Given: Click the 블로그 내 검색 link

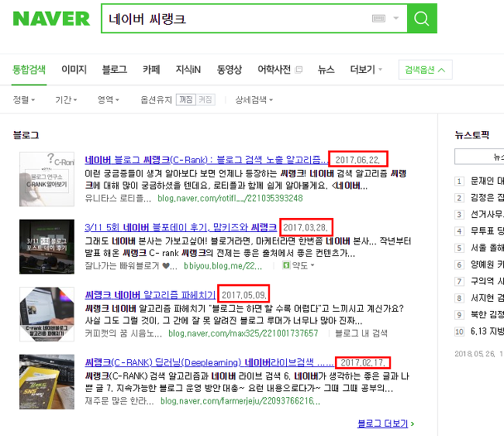Looking at the screenshot, I should point(361,334).
